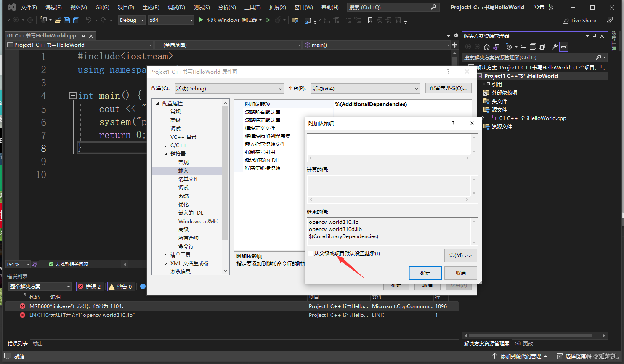624x364 pixels.
Task: Select 外部依赖项 in Solution Explorer
Action: (504, 93)
